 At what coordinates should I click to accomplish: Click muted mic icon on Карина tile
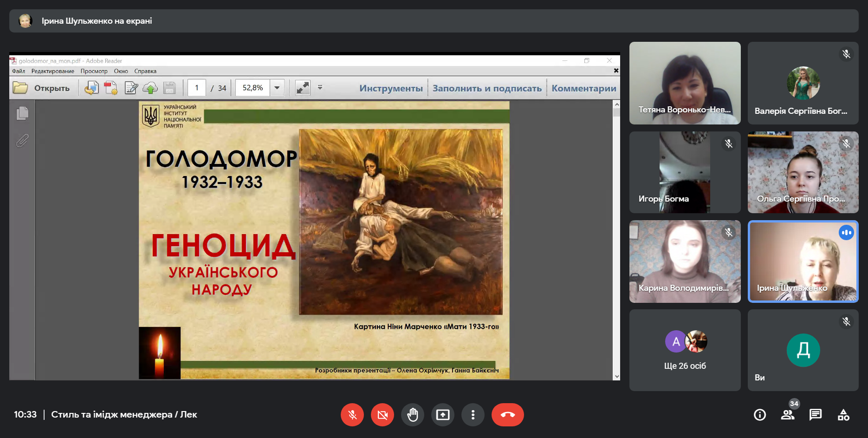(x=729, y=232)
